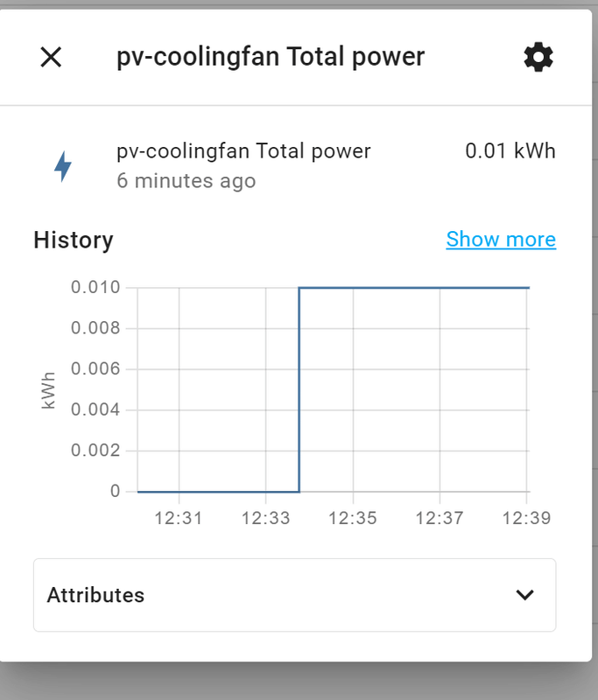The width and height of the screenshot is (598, 700).
Task: Close the entity dialog with the X
Action: (51, 57)
